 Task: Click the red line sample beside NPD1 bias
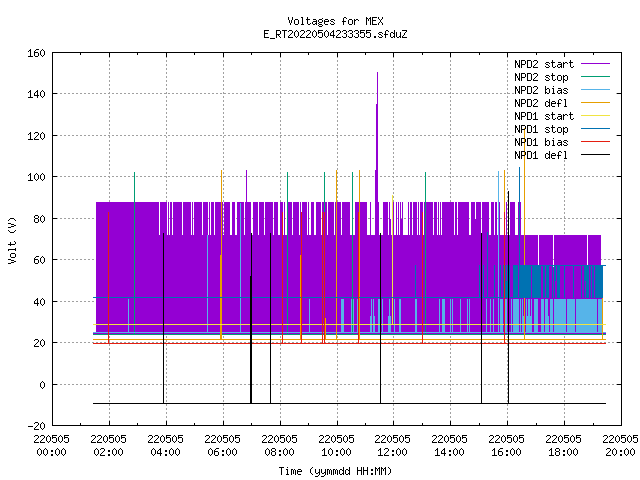point(595,142)
